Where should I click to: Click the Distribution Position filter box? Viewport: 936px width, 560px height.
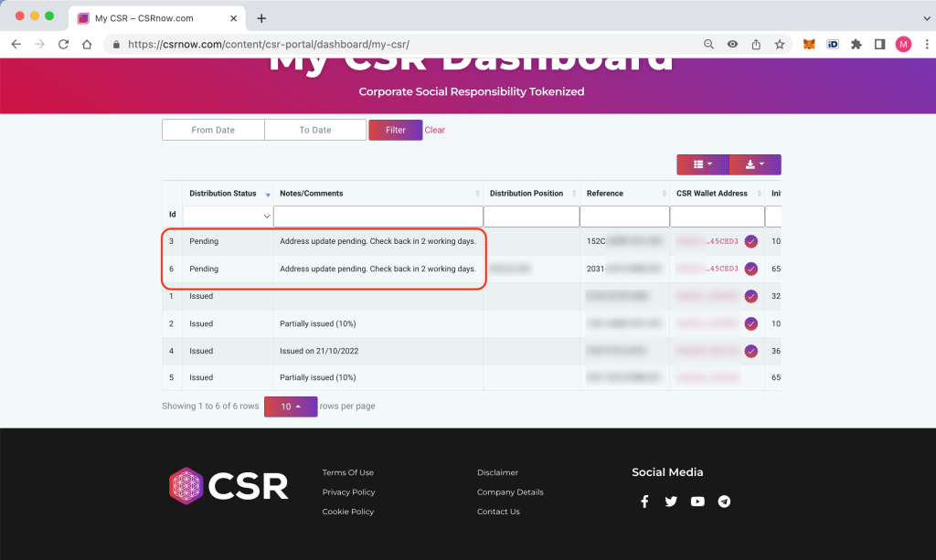pos(531,217)
